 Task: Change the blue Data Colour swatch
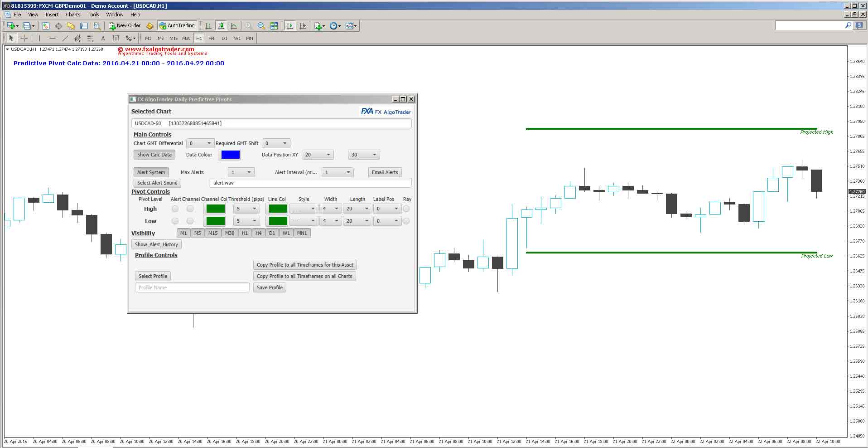pos(230,155)
